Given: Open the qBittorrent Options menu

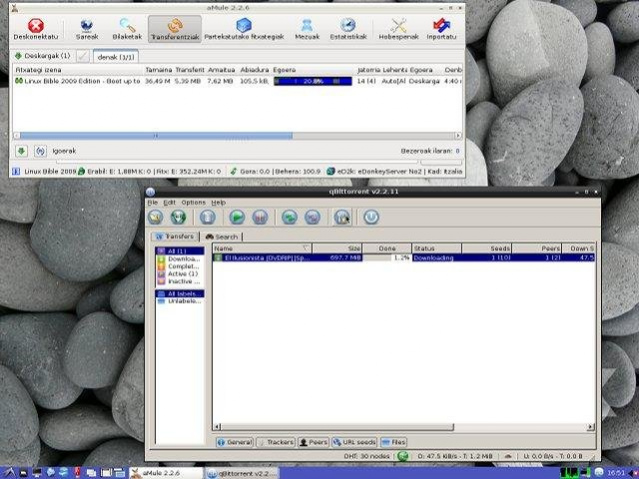Looking at the screenshot, I should pyautogui.click(x=193, y=202).
